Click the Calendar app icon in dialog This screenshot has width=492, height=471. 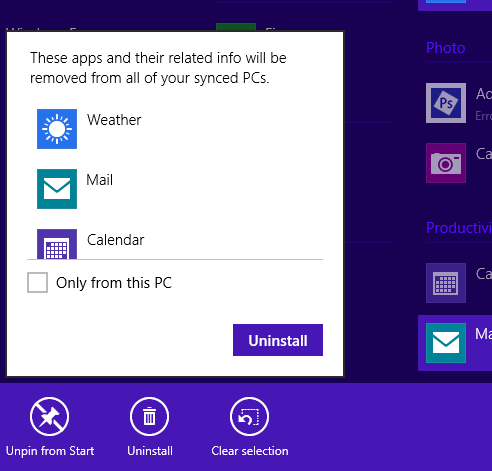click(x=57, y=244)
